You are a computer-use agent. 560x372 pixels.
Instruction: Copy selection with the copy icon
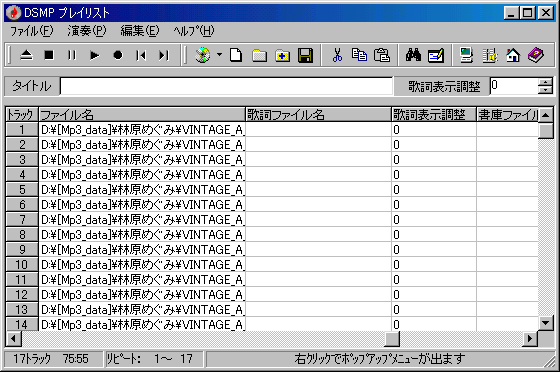(359, 55)
